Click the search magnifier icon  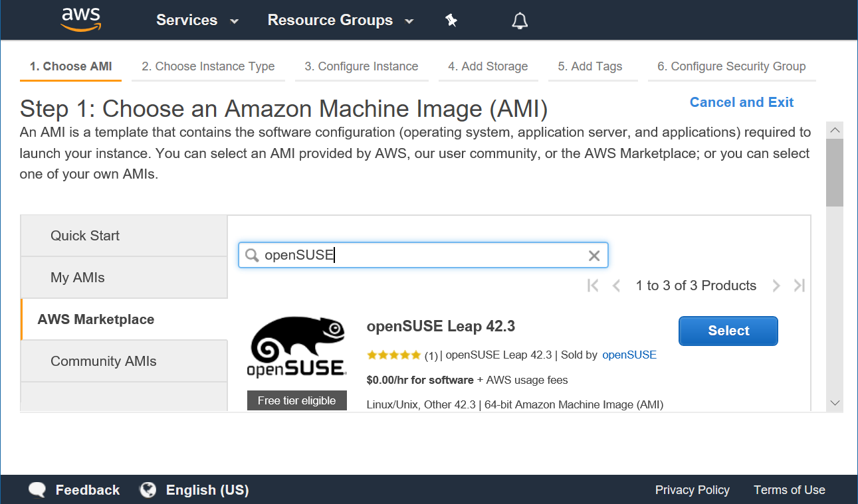click(x=252, y=256)
